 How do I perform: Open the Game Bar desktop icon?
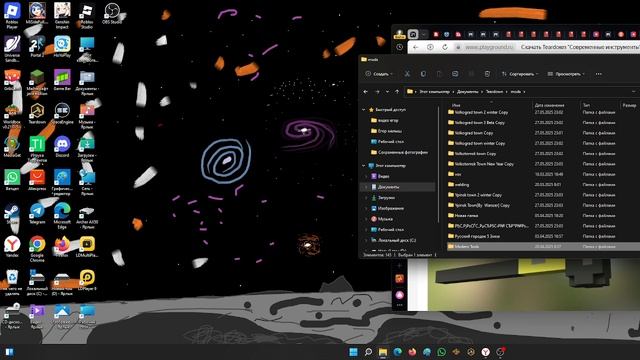pos(62,80)
